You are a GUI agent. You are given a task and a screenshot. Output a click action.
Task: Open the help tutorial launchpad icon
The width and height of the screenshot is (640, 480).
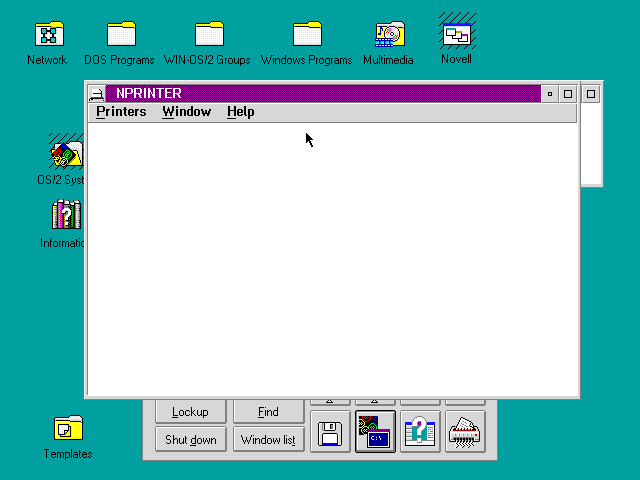point(420,432)
